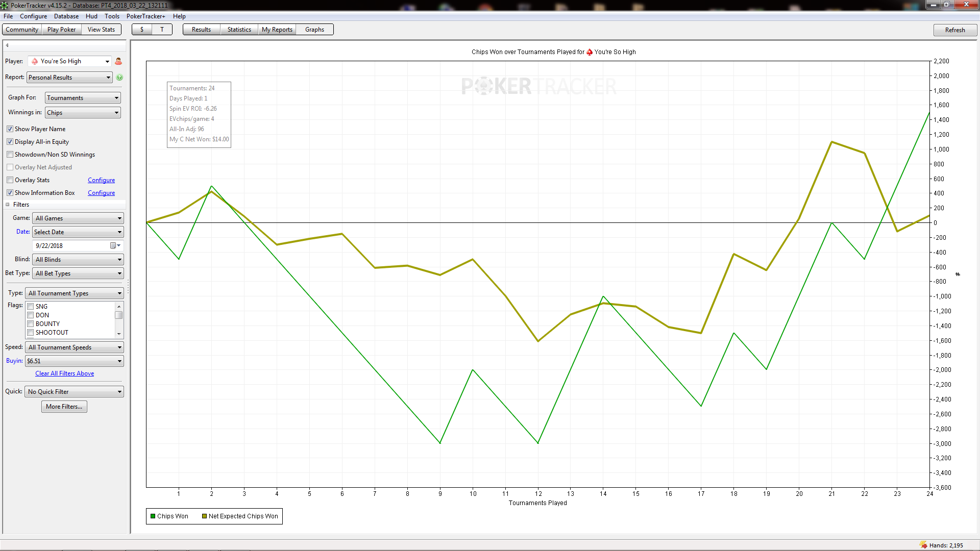Open the Configure menu
Viewport: 980px width, 551px height.
coord(34,16)
